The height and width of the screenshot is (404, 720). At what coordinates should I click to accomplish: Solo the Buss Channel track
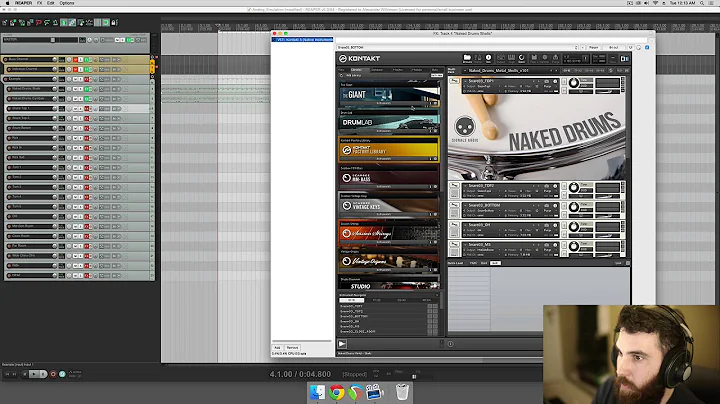(x=81, y=60)
